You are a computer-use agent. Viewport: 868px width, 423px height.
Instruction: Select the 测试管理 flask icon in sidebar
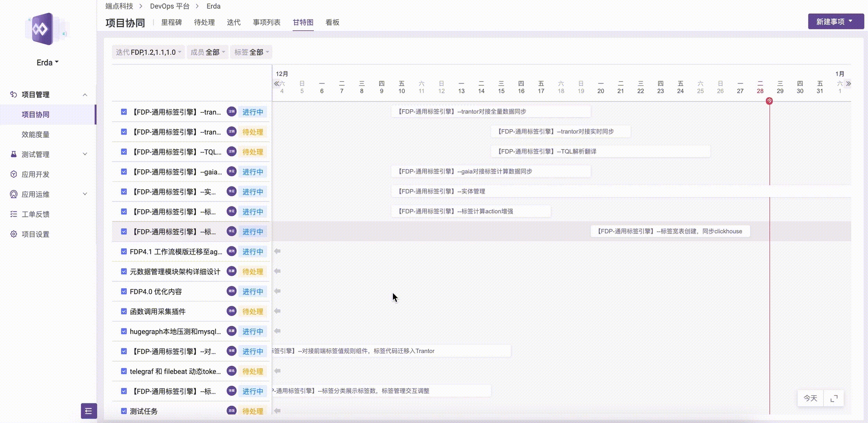tap(13, 154)
